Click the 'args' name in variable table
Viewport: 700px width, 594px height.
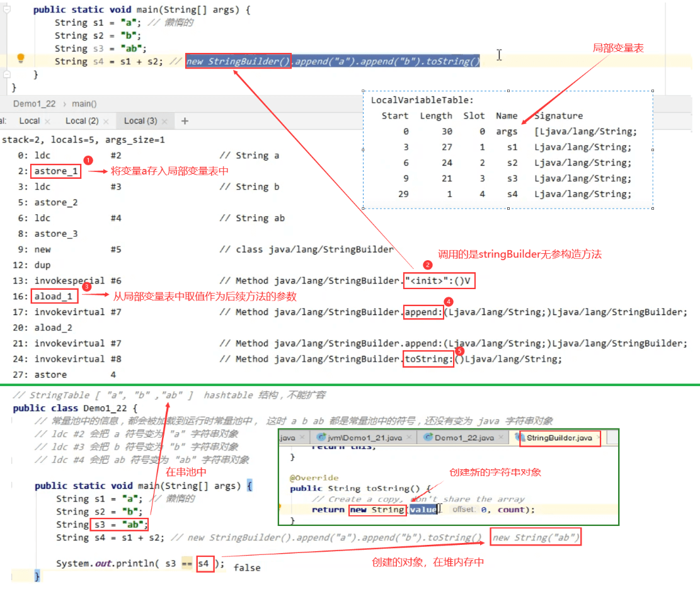click(507, 131)
